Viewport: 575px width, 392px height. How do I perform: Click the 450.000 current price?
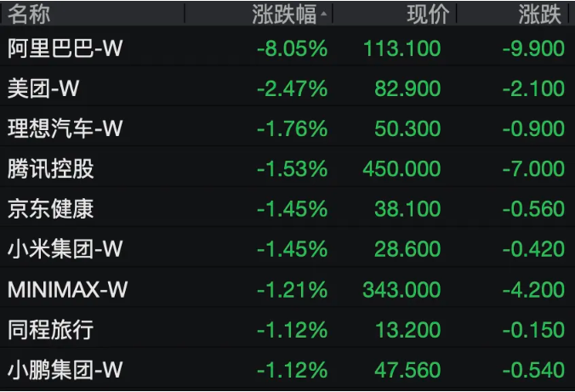click(402, 169)
